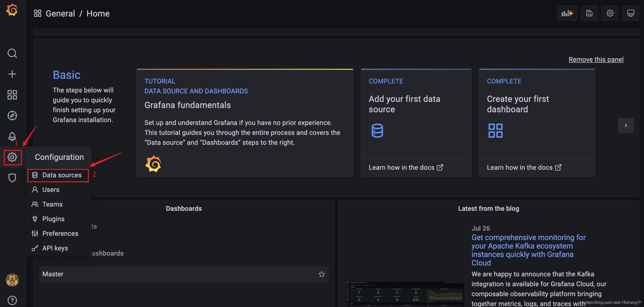Click the Grafana logo in the tutorial card
Screen dimensions: 644x307
(x=153, y=164)
